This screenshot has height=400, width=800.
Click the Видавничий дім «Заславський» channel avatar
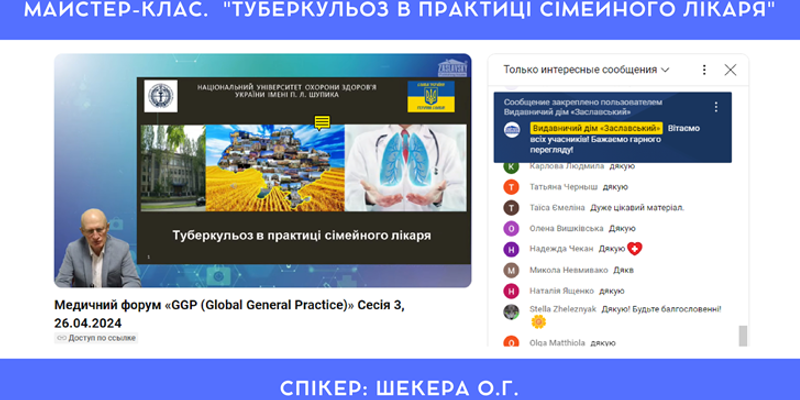point(511,130)
